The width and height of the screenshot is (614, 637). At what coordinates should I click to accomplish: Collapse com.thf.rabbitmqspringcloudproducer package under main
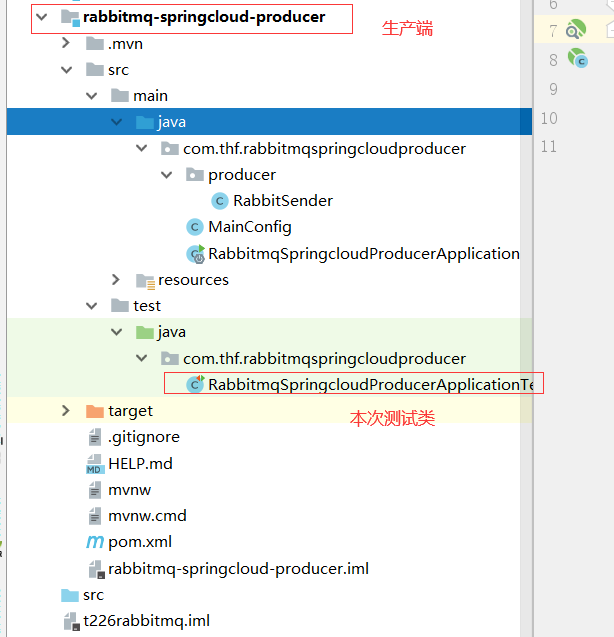(x=142, y=149)
